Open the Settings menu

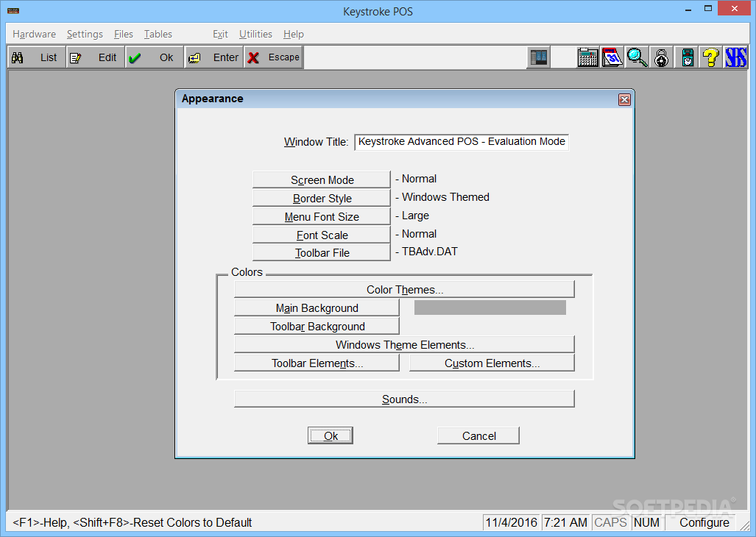85,34
